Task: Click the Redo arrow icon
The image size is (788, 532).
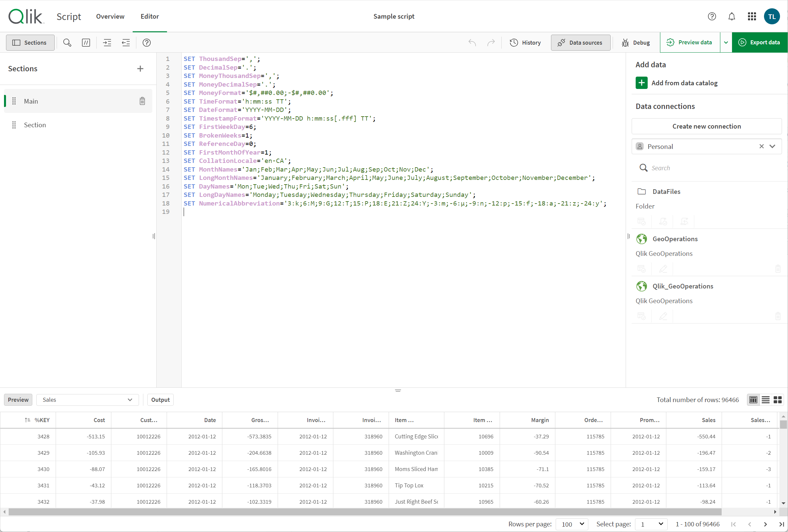Action: pyautogui.click(x=491, y=42)
